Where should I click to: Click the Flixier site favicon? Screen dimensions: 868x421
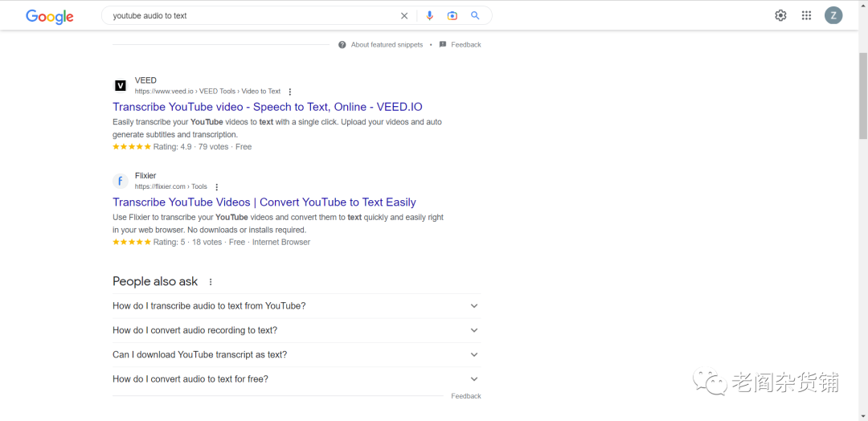120,181
